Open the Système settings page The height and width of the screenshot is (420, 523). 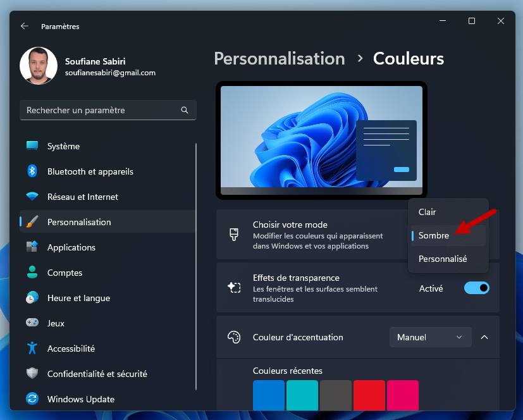pyautogui.click(x=108, y=146)
